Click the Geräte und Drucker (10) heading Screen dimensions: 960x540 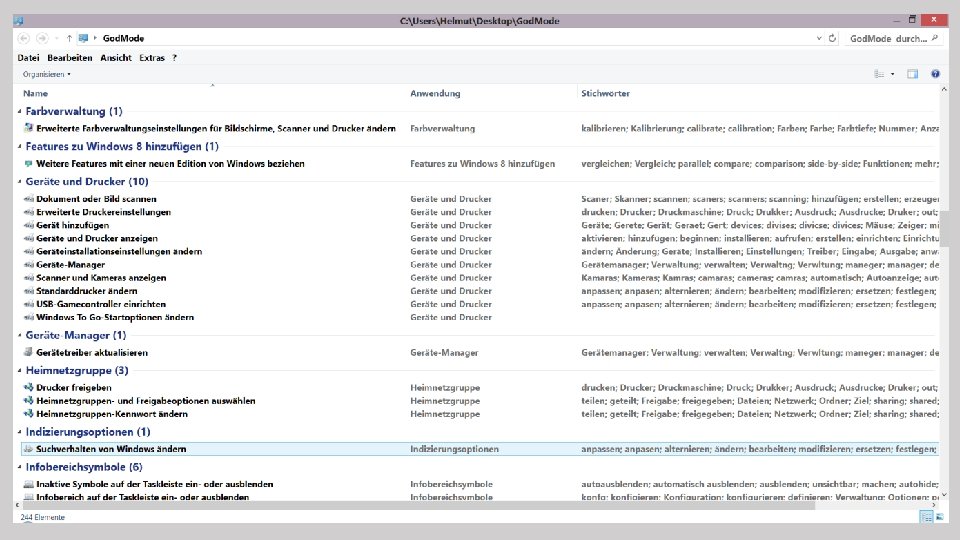tap(87, 181)
